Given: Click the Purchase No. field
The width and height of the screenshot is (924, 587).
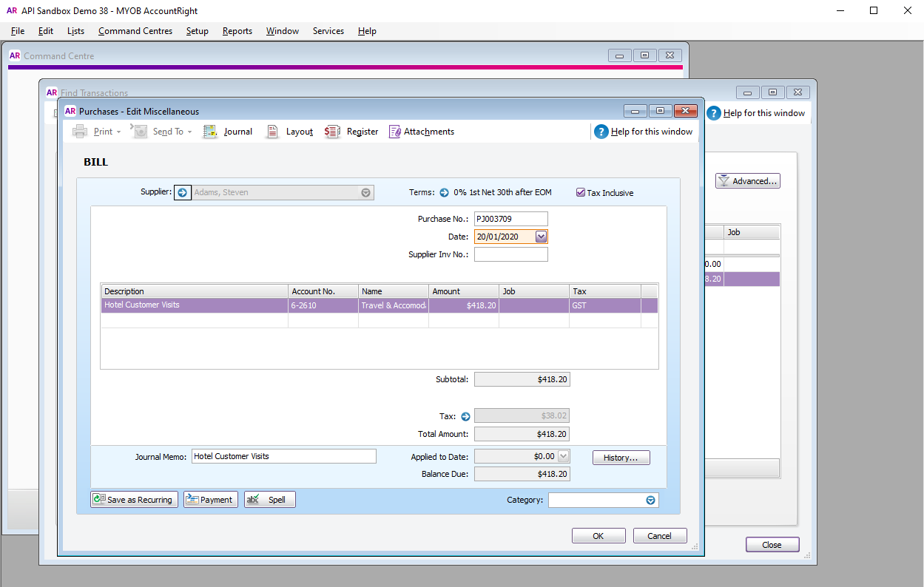Looking at the screenshot, I should pos(511,219).
